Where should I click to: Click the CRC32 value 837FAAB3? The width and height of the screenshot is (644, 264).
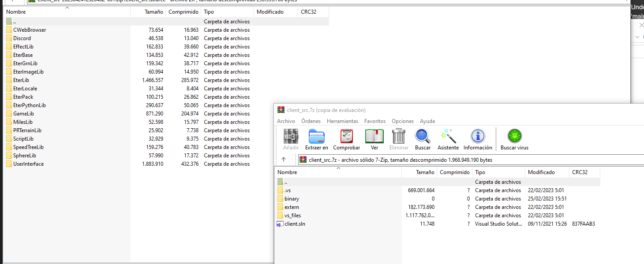[x=584, y=224]
